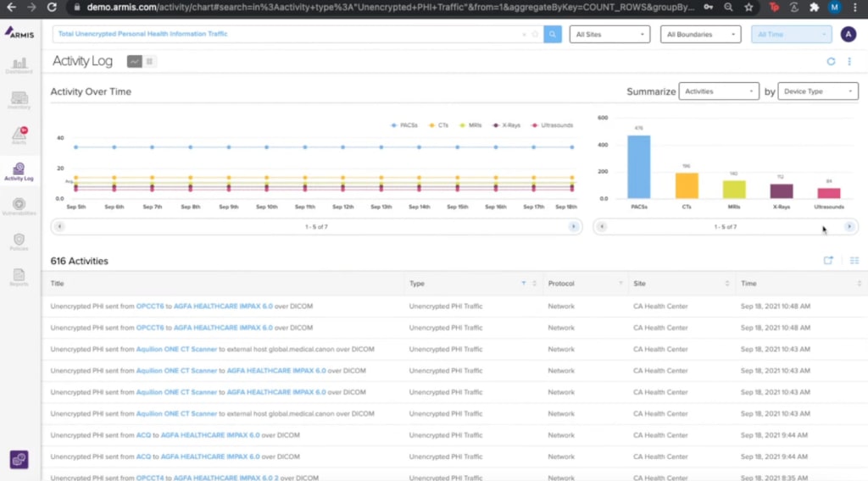This screenshot has height=481, width=868.
Task: Click the browser address bar URL
Action: tap(390, 7)
